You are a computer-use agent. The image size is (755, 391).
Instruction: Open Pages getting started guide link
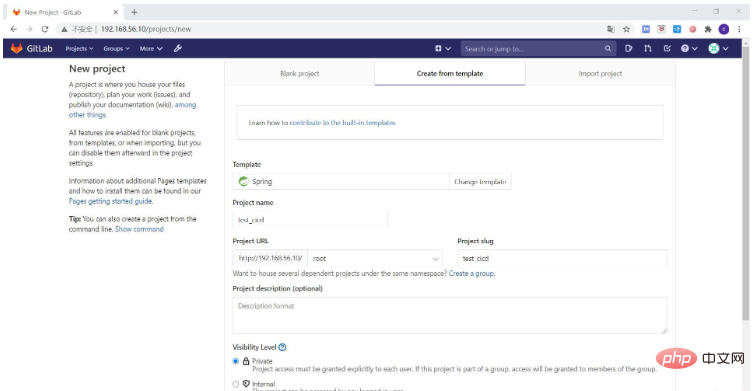[x=110, y=201]
